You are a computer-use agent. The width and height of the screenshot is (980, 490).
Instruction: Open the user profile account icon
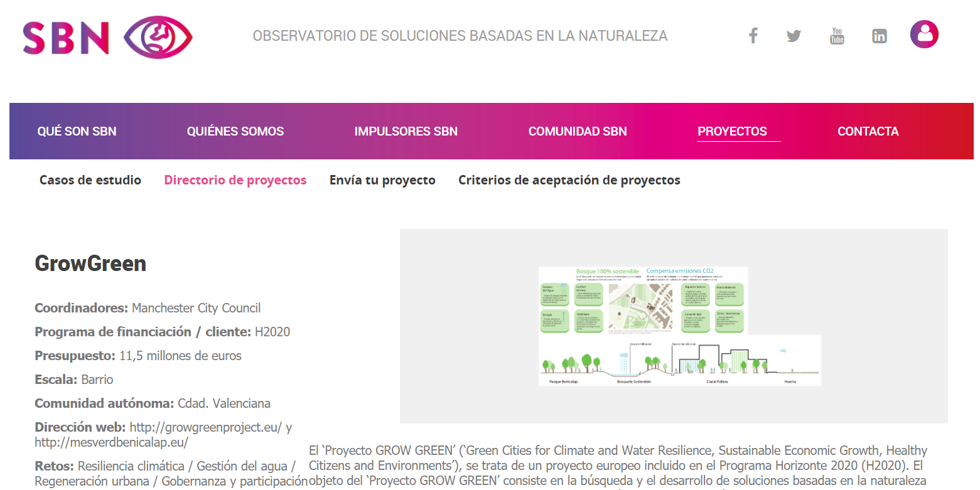[924, 35]
